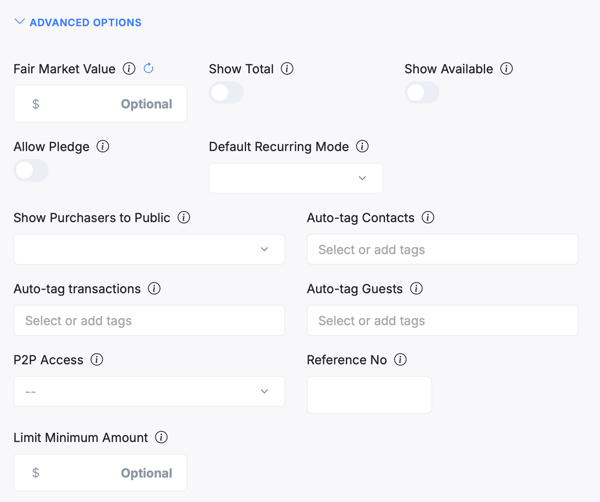Click the Reference No text box
Viewport: 600px width, 502px height.
point(369,395)
